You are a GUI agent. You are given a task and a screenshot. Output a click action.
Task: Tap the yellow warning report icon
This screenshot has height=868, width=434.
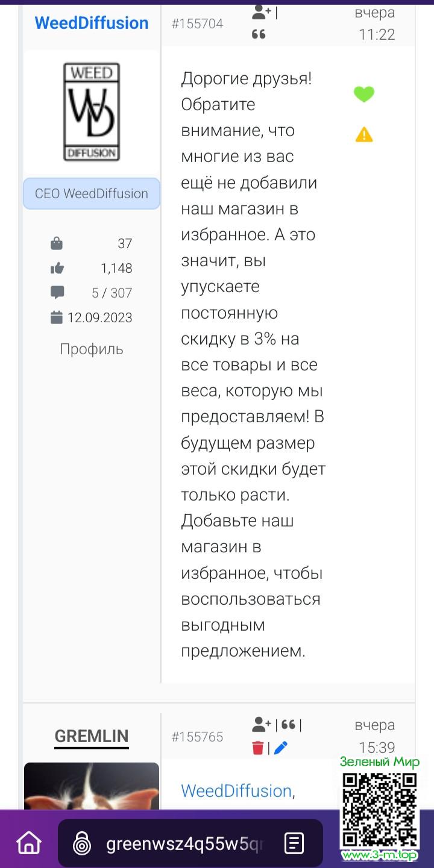pyautogui.click(x=363, y=134)
